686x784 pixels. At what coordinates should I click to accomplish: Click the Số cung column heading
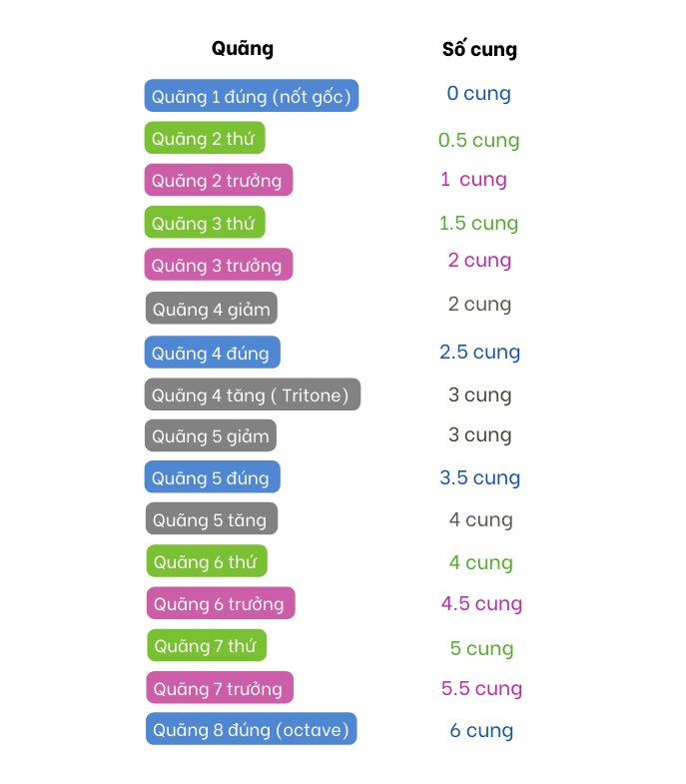coord(479,49)
